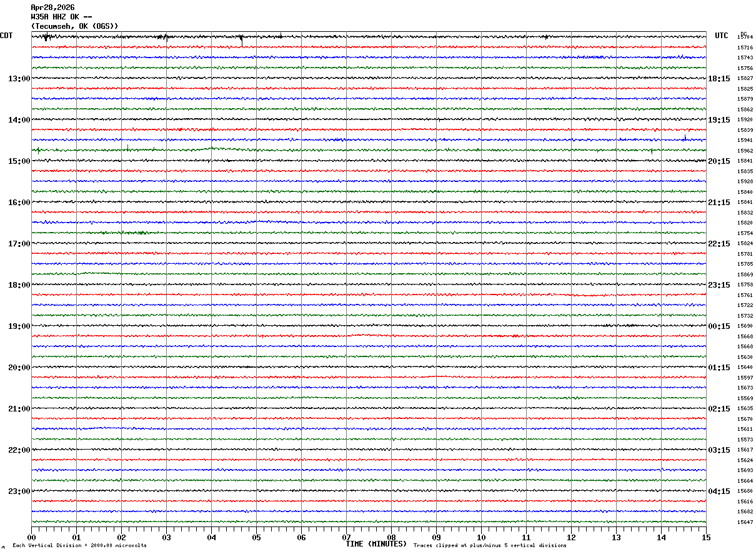Click DC offset value 15962
Image resolution: width=756 pixels, height=554 pixels.
(745, 151)
